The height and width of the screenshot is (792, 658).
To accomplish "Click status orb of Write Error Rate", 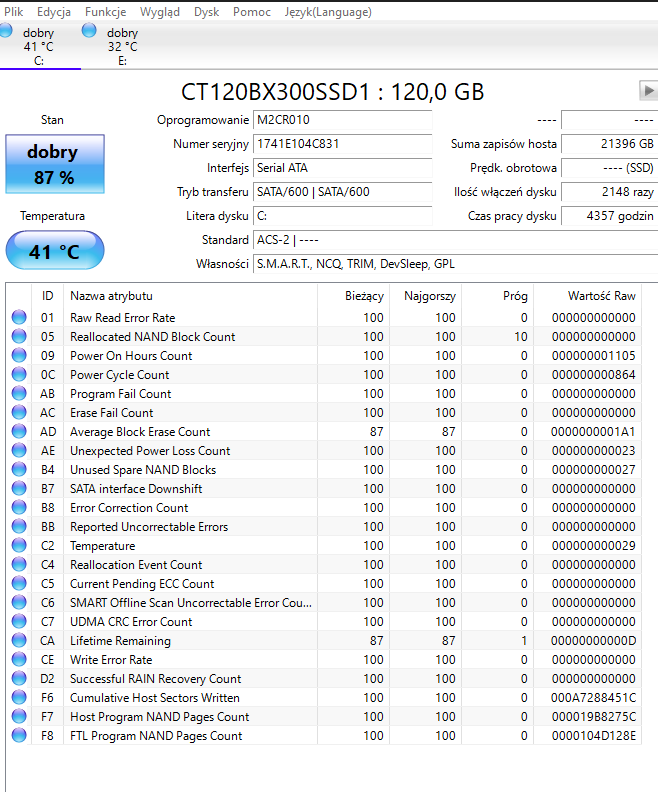I will click(19, 659).
